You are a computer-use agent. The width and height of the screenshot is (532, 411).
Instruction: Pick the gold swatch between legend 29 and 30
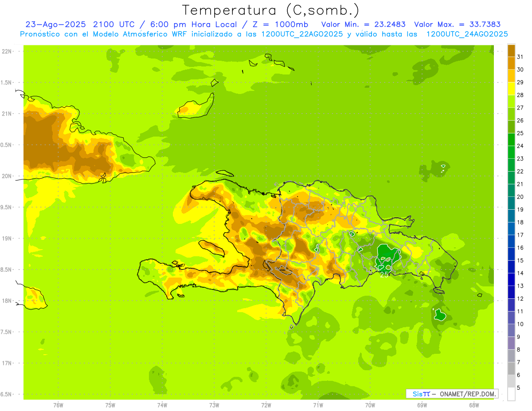tap(511, 76)
